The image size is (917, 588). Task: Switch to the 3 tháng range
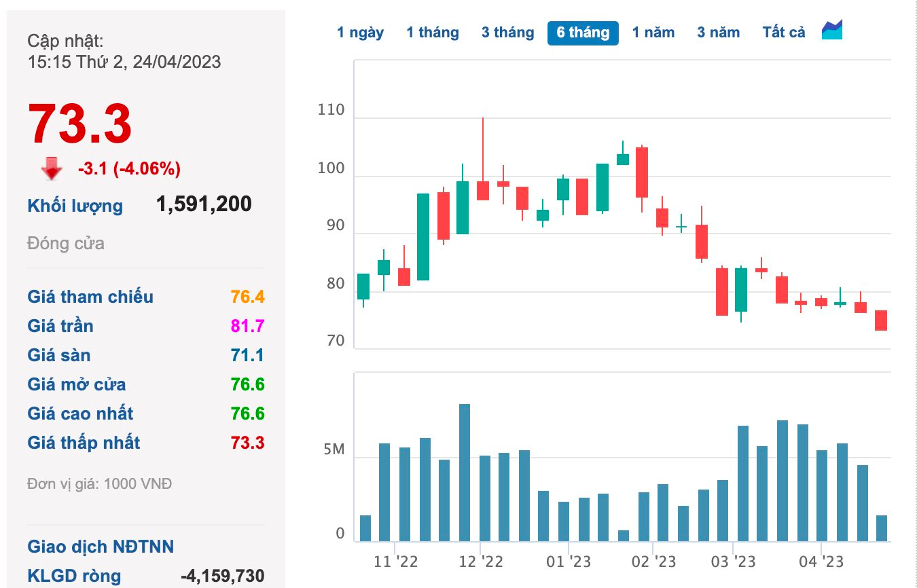[508, 33]
